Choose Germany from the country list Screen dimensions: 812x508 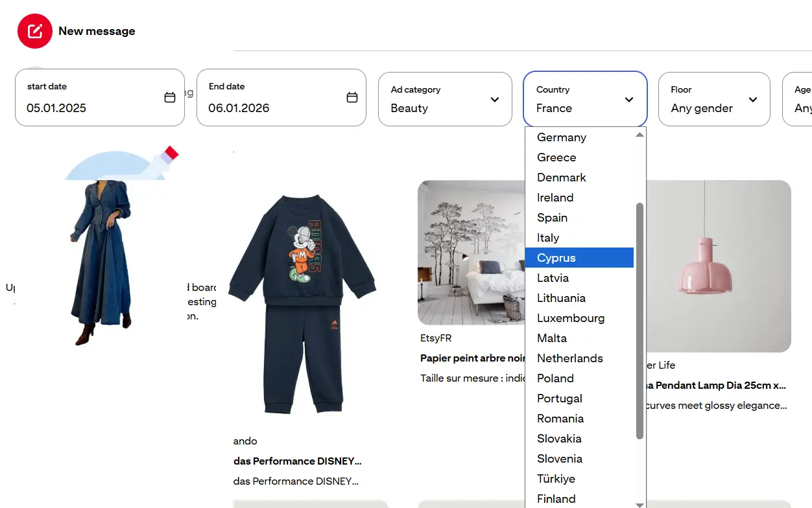click(x=561, y=137)
